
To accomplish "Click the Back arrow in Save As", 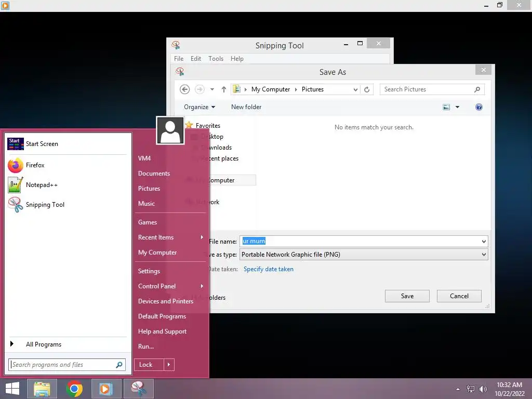I will [184, 89].
